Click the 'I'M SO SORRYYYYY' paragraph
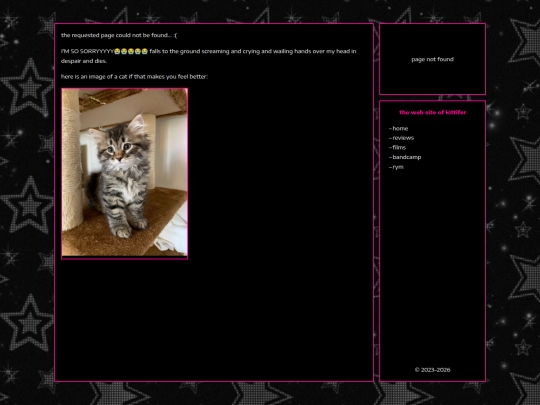540x405 pixels. tap(209, 56)
